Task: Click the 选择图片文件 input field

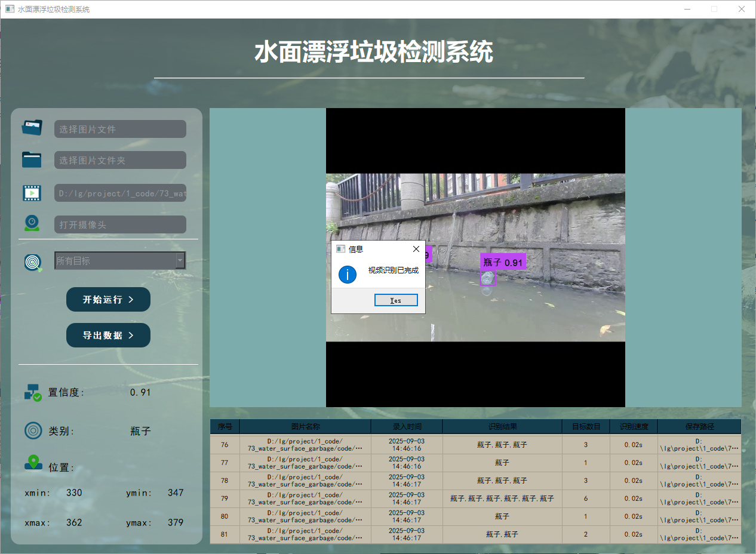Action: (120, 129)
